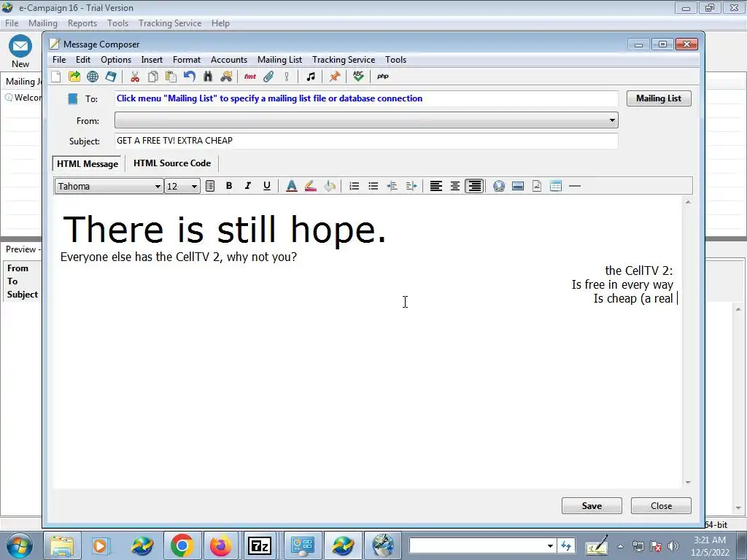Run spell check with ABC icon

[358, 77]
